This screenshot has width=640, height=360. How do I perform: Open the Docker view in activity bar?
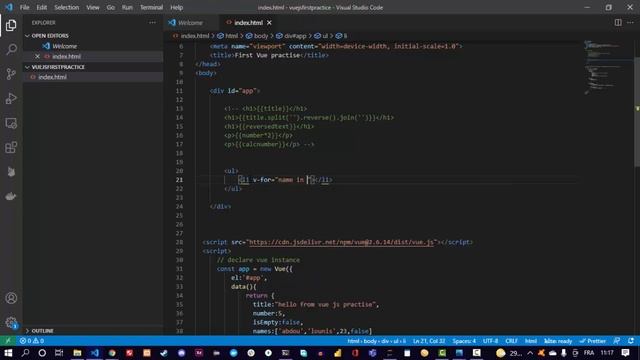click(x=11, y=196)
